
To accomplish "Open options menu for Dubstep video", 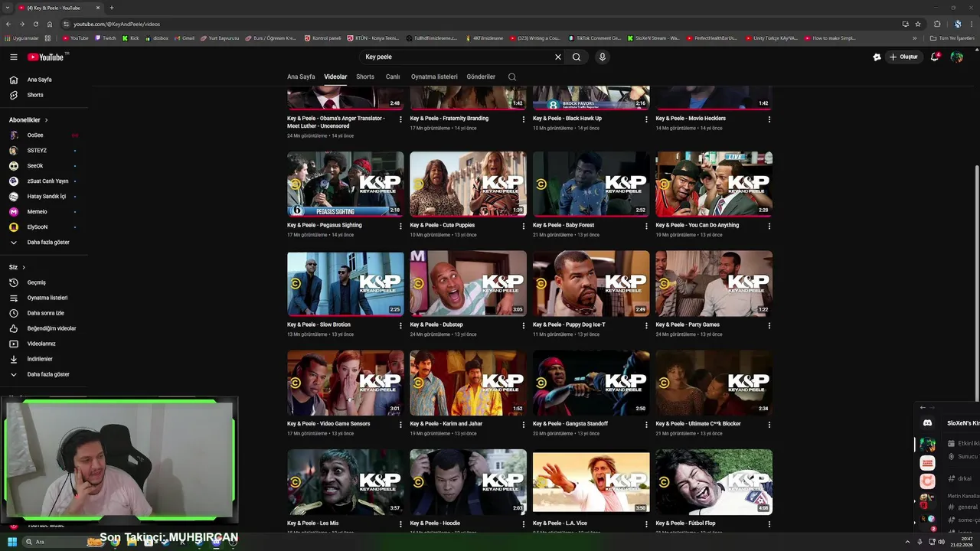I will [x=524, y=325].
